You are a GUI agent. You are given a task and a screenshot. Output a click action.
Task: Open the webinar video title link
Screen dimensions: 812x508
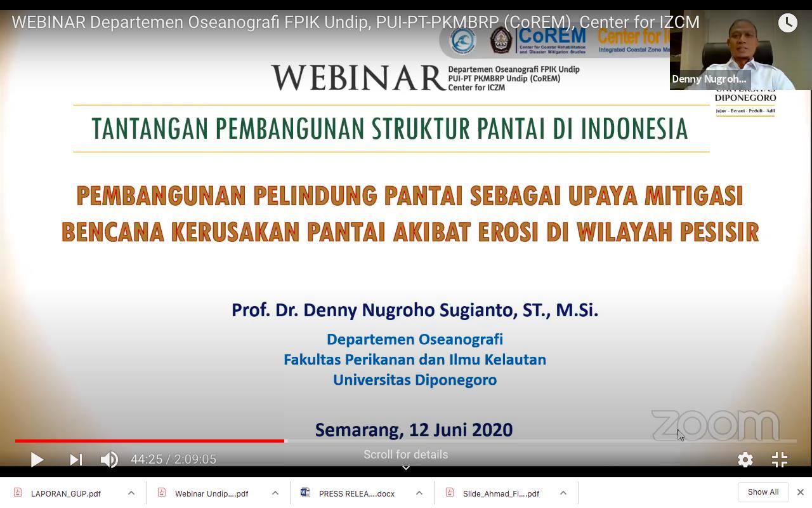click(x=355, y=22)
